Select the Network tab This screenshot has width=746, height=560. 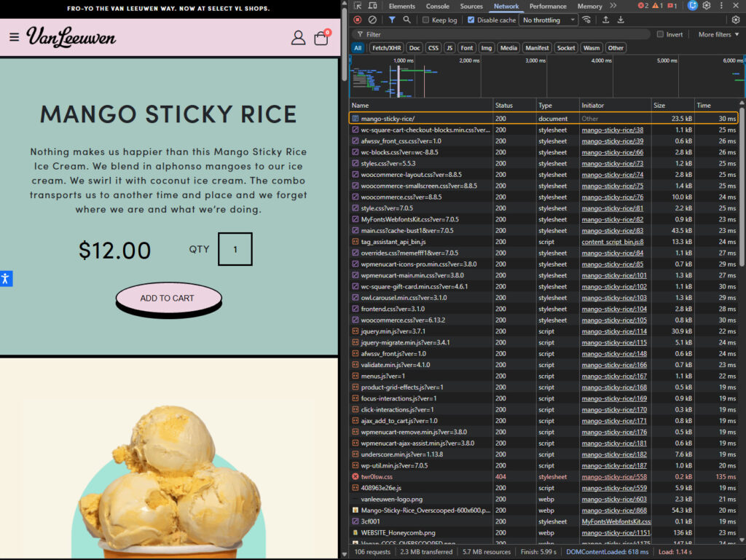pyautogui.click(x=506, y=6)
